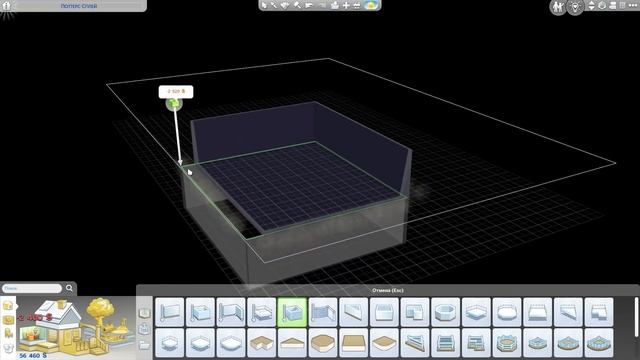Click the lightbulb icon at top right

pos(576,7)
